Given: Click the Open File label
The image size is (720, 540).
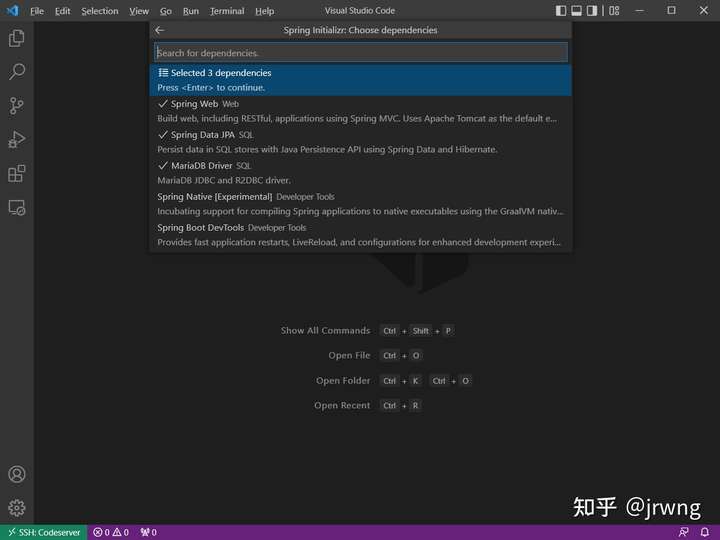Looking at the screenshot, I should (349, 355).
